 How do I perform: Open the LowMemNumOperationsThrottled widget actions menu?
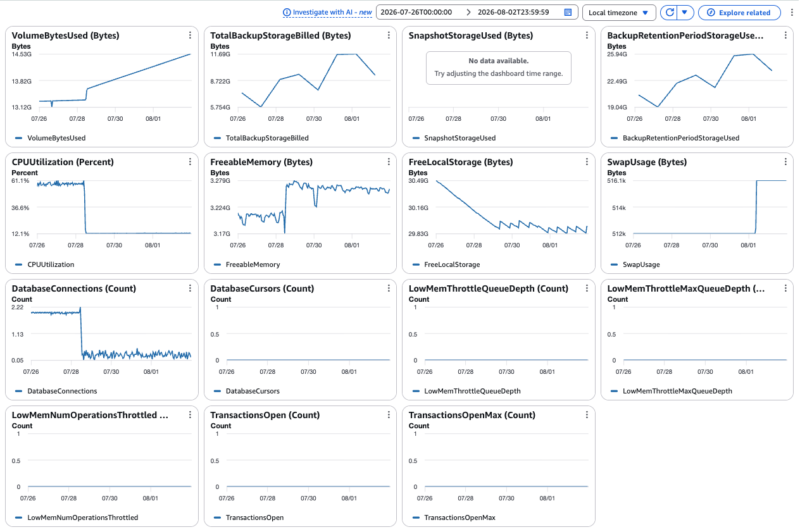(191, 415)
